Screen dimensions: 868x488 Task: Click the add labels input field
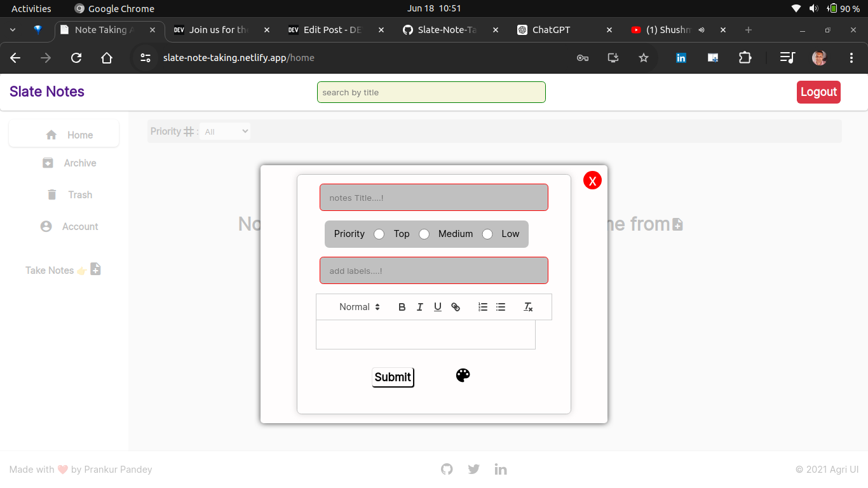point(434,271)
